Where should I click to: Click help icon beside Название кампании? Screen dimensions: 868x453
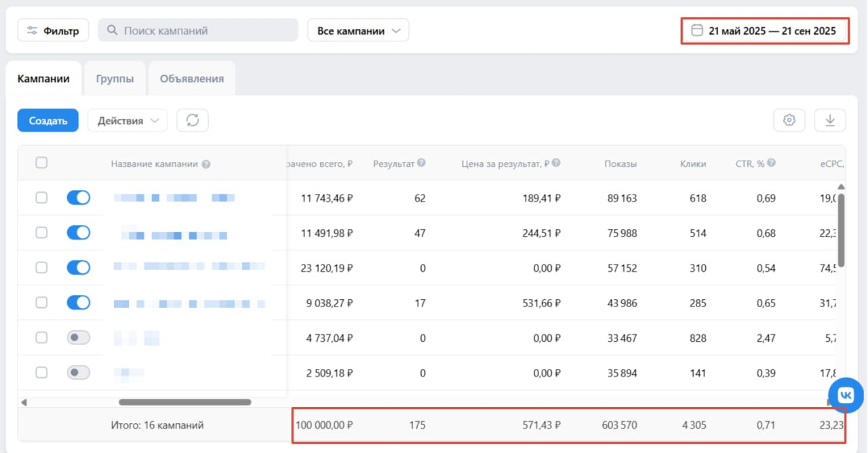pos(206,164)
